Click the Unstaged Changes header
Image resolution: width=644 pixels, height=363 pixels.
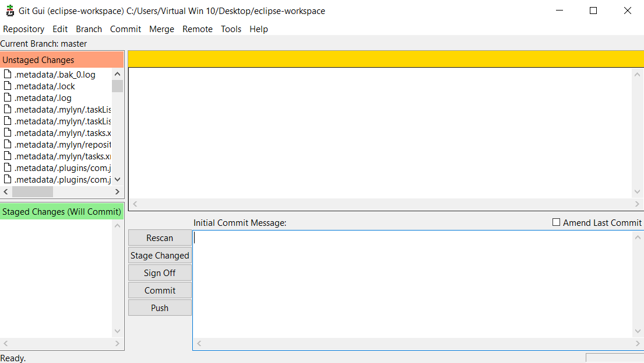(x=62, y=60)
